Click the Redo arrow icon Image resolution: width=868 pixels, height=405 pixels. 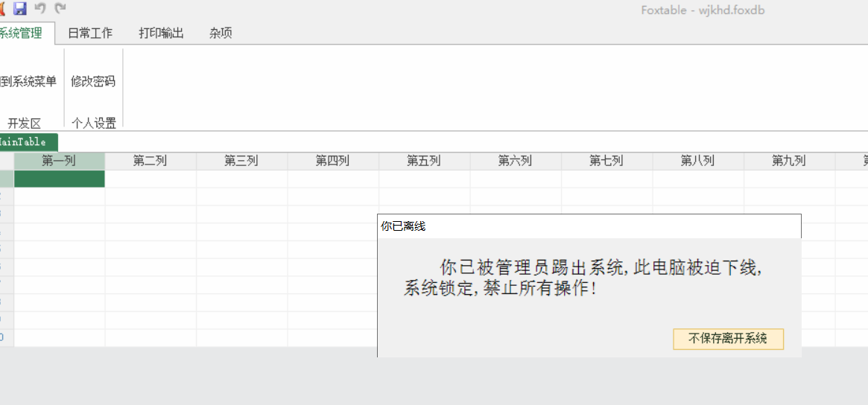click(x=60, y=9)
